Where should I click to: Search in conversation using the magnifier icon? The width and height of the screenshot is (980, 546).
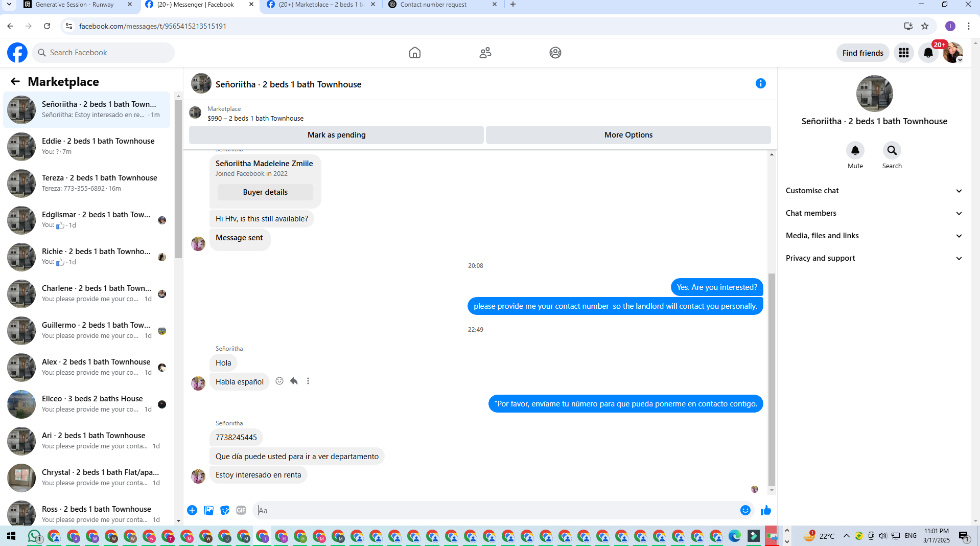coord(892,150)
